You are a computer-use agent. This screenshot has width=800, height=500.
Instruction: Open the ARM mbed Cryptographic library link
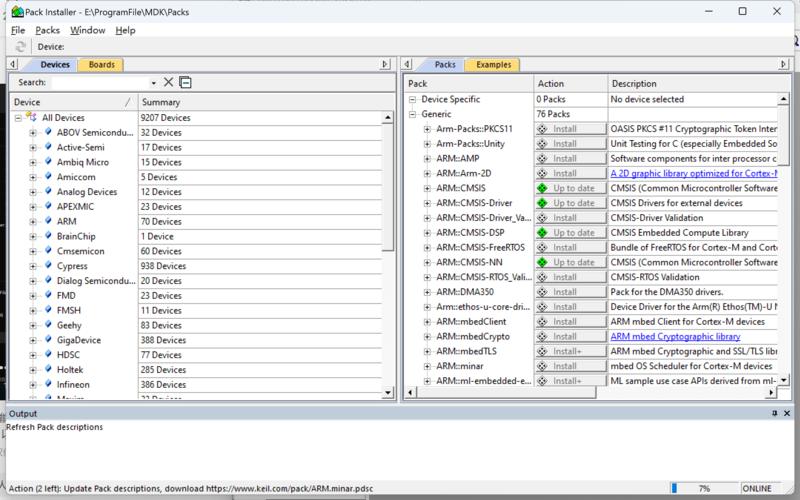click(x=675, y=337)
